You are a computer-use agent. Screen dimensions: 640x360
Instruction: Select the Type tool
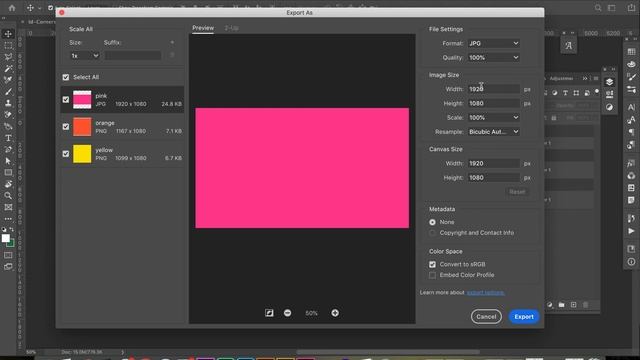[8, 138]
